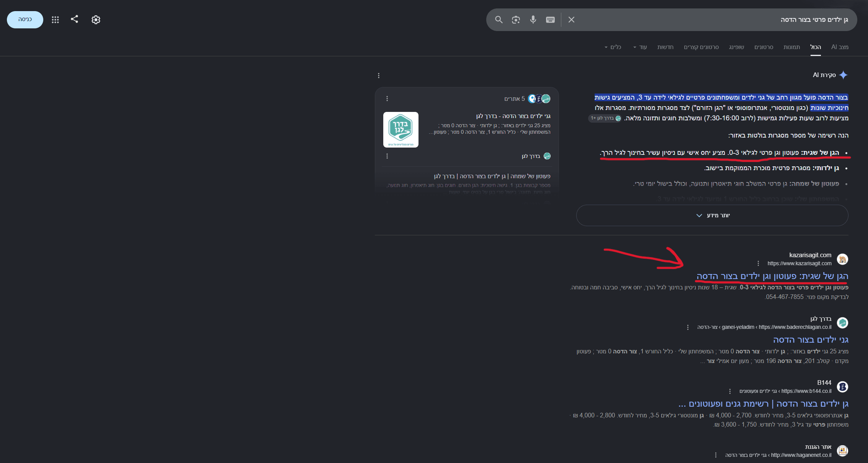Click the בדרך לגן source chip in the AI text
Viewport: 868px width, 463px height.
pos(605,118)
